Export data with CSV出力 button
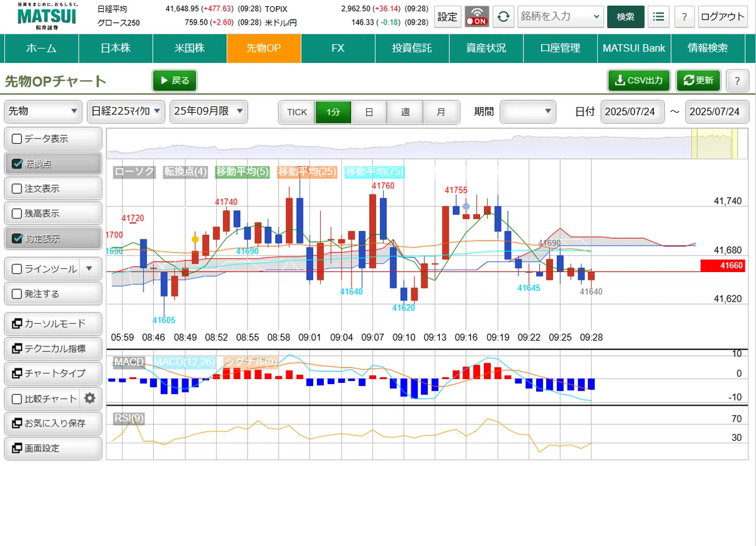Image resolution: width=756 pixels, height=546 pixels. (639, 81)
